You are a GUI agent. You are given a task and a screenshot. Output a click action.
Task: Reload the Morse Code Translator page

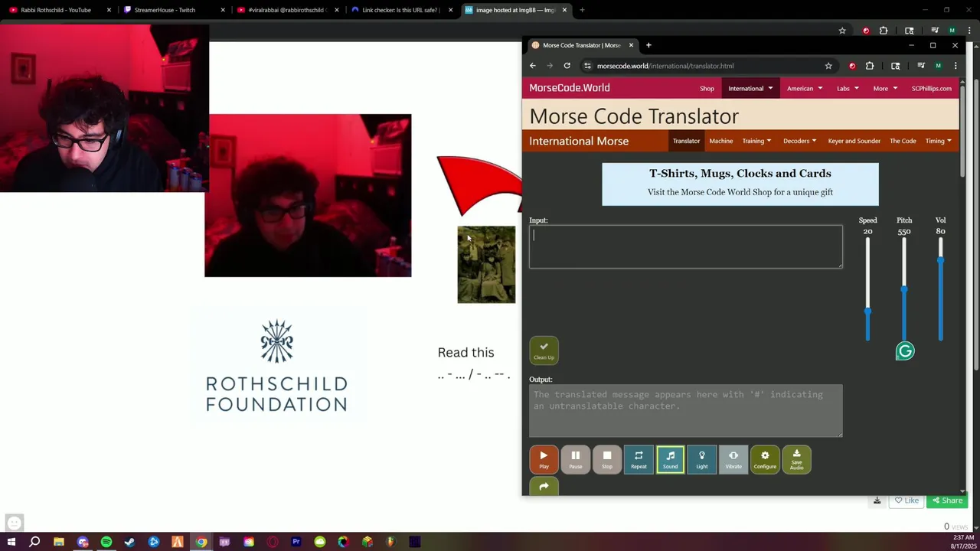pos(567,66)
